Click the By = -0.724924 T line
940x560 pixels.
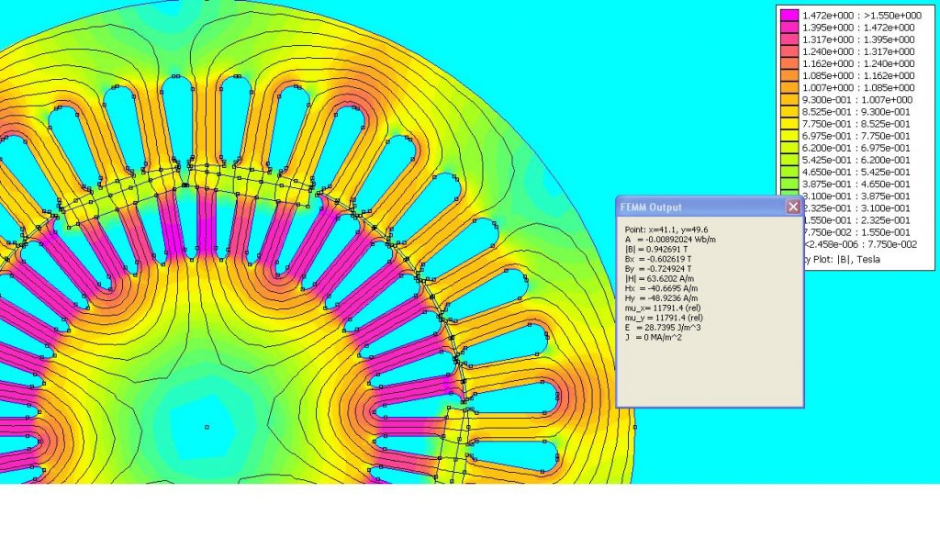tap(657, 269)
